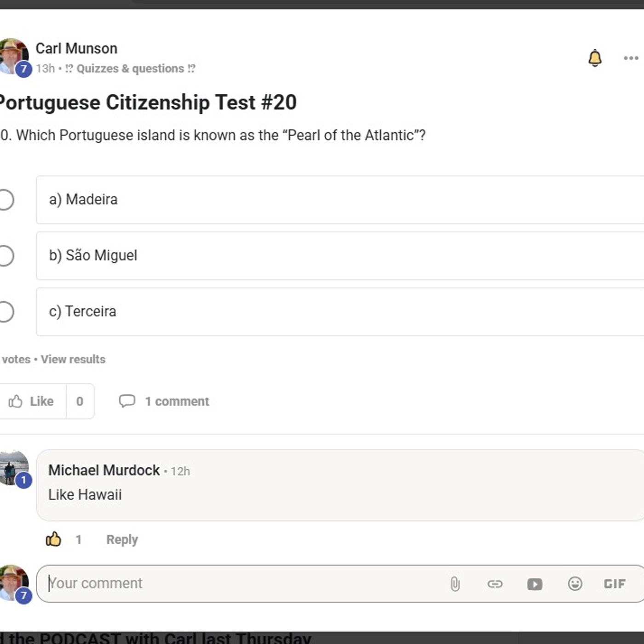Image resolution: width=644 pixels, height=644 pixels.
Task: Open the three-dots post options menu
Action: [631, 58]
